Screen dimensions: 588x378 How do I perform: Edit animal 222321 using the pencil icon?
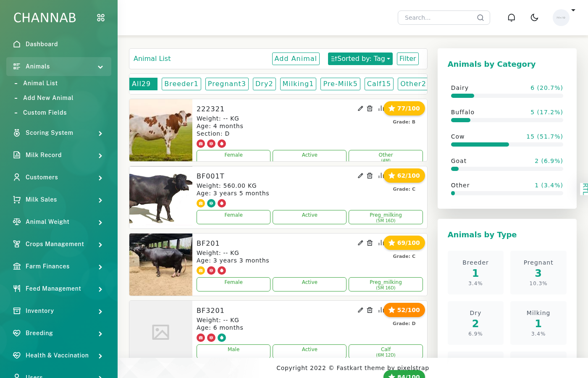point(360,108)
